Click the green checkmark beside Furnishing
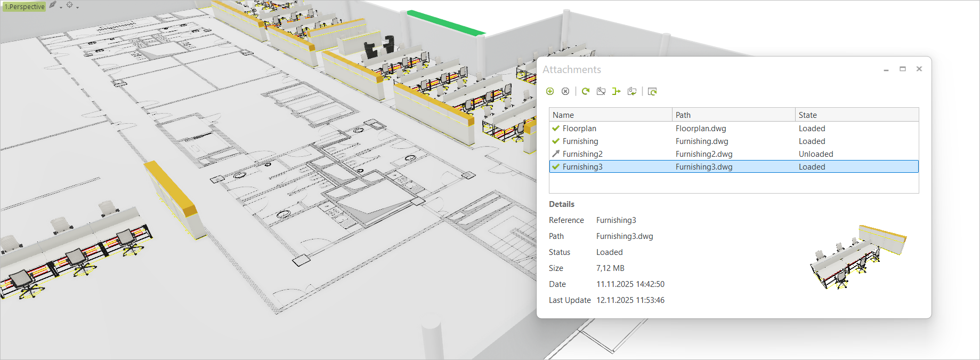Screen dimensions: 980x360 pos(556,141)
